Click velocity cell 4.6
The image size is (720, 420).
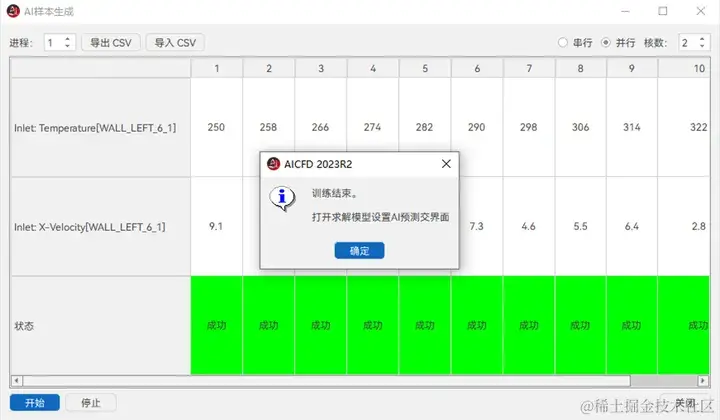tap(529, 226)
